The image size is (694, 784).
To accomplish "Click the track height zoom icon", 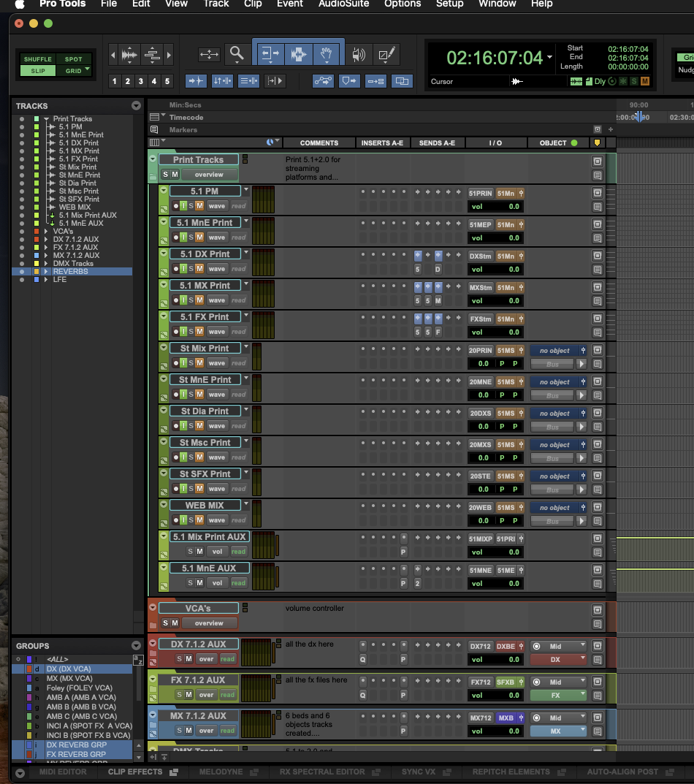I will click(x=152, y=55).
